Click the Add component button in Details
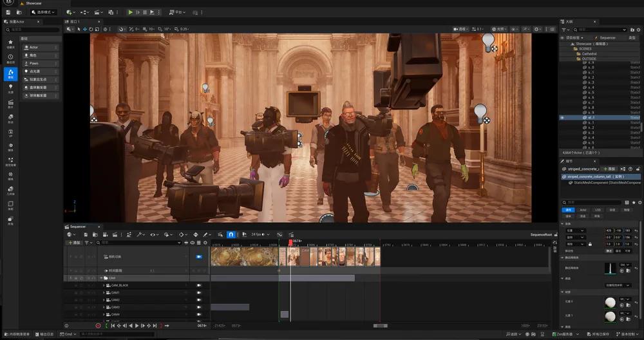Screen dimensions: 644x340 tap(609, 169)
